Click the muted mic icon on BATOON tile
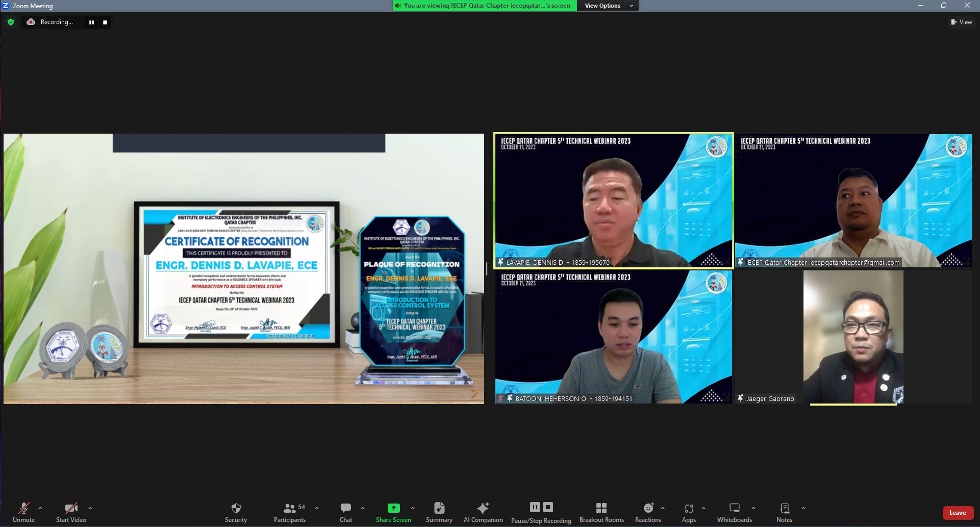 tap(500, 398)
